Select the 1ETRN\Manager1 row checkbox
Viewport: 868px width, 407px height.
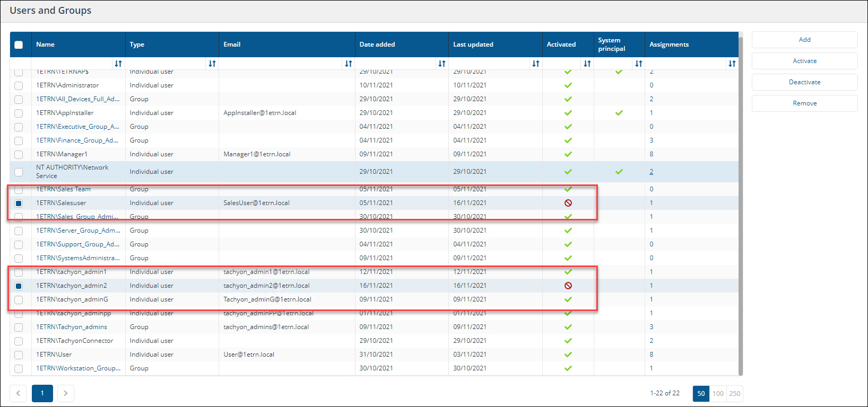pyautogui.click(x=19, y=155)
